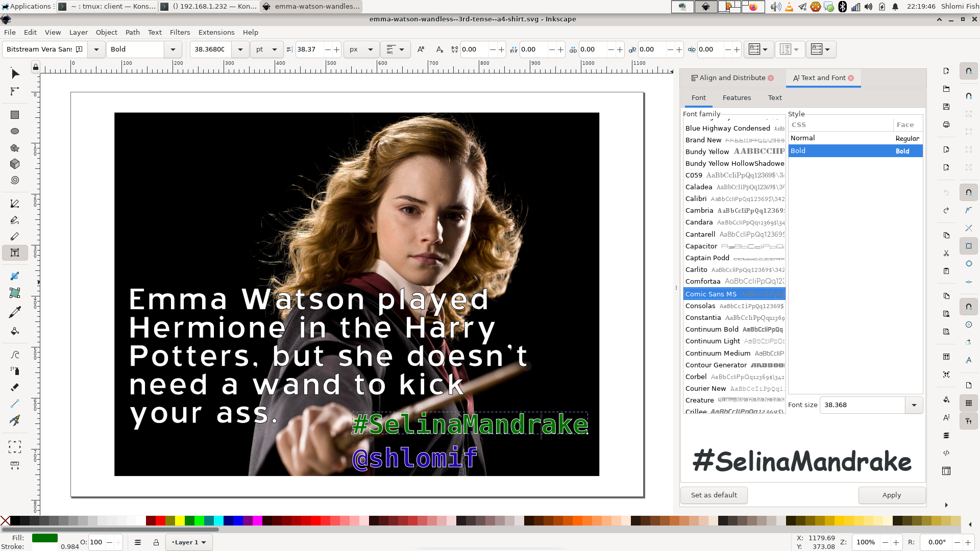This screenshot has height=551, width=980.
Task: Click the Cut scissors icon
Action: tap(946, 253)
